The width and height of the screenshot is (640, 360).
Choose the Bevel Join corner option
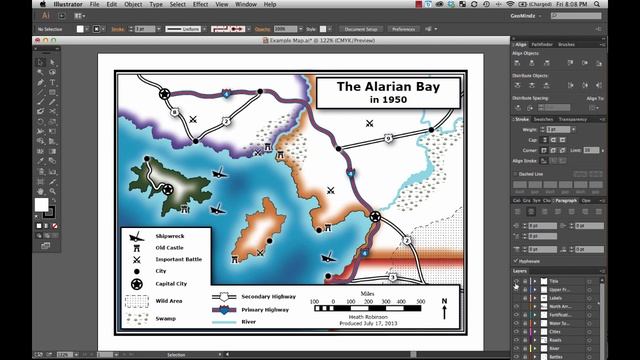(562, 150)
